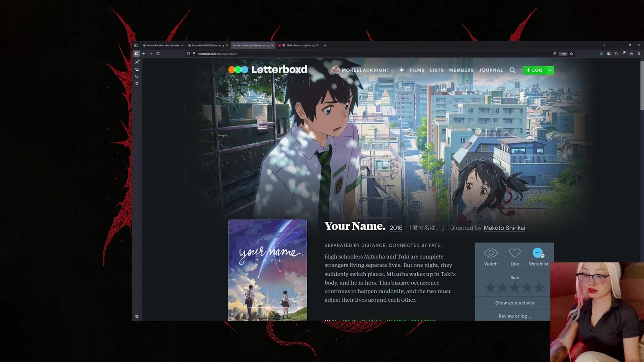Open browser downloads panel

[601, 54]
